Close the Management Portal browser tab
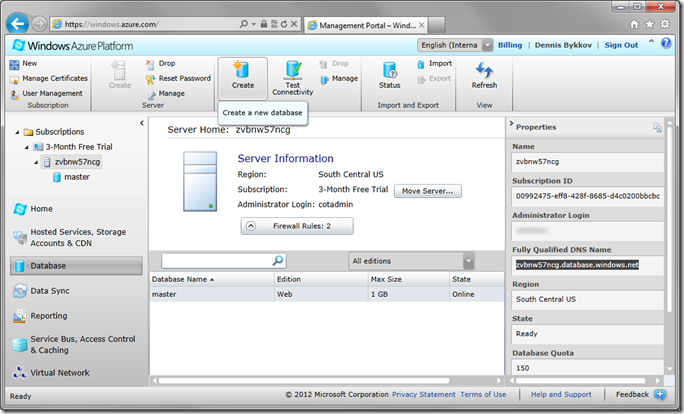Image resolution: width=684 pixels, height=414 pixels. (421, 25)
